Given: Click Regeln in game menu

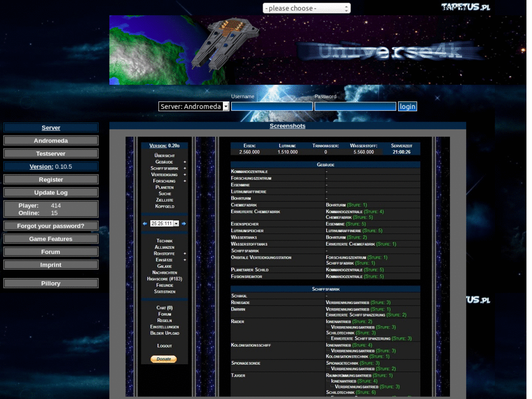Looking at the screenshot, I should (x=165, y=321).
